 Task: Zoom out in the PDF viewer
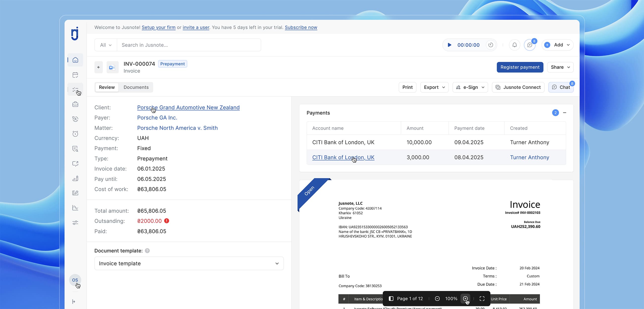[437, 299]
